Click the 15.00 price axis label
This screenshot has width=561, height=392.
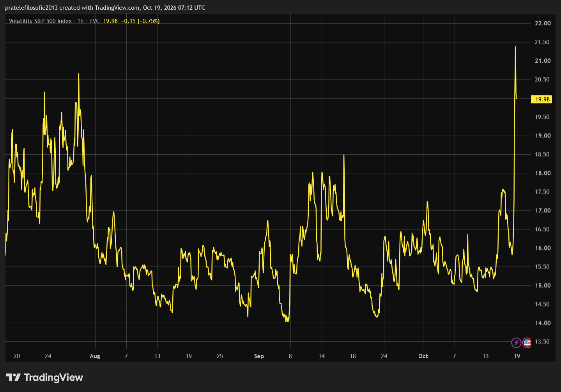point(543,285)
